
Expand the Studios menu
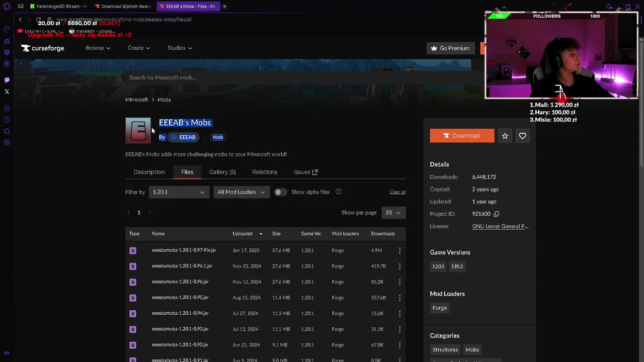[x=180, y=48]
